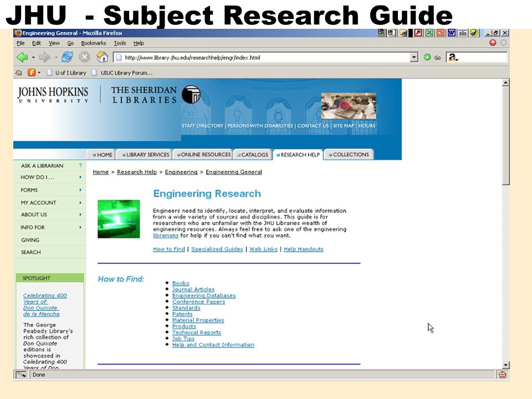Reload the page with the blue refresh icon
Image resolution: width=532 pixels, height=399 pixels.
[x=67, y=57]
